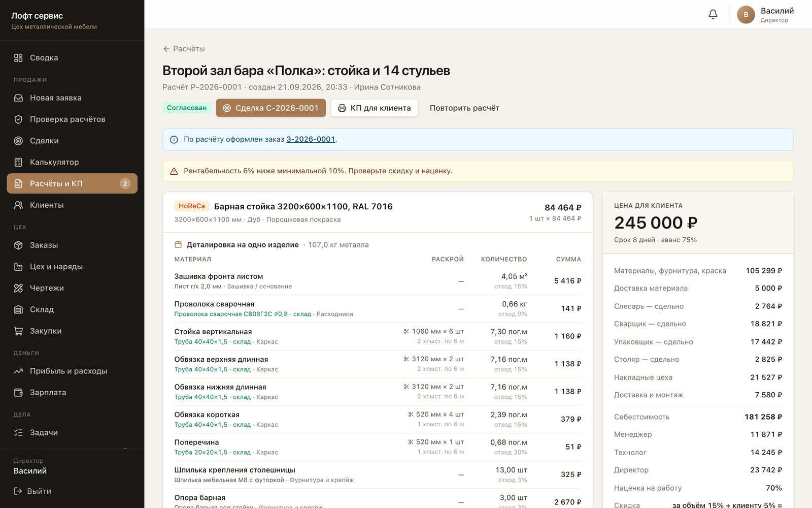Click the Закупки cart icon

click(18, 331)
